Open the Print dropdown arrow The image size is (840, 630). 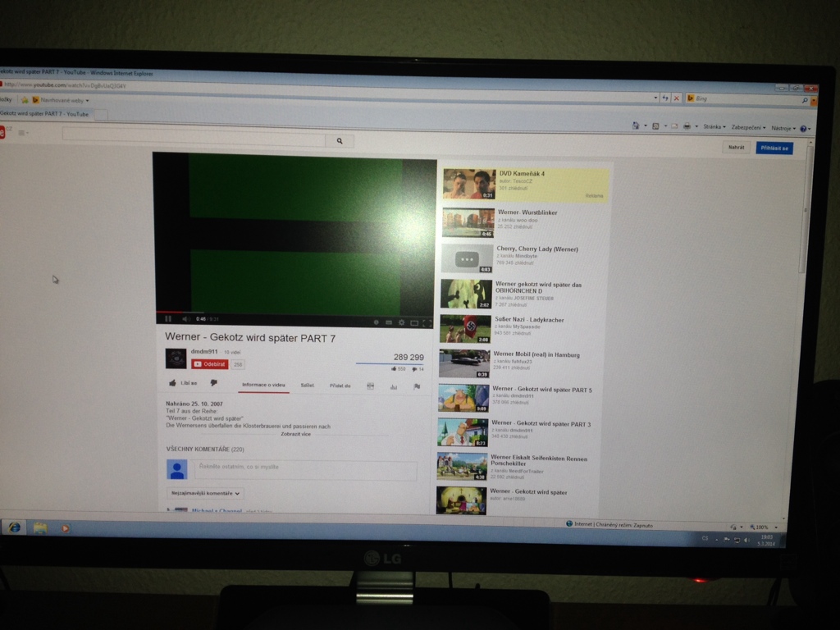pyautogui.click(x=696, y=127)
